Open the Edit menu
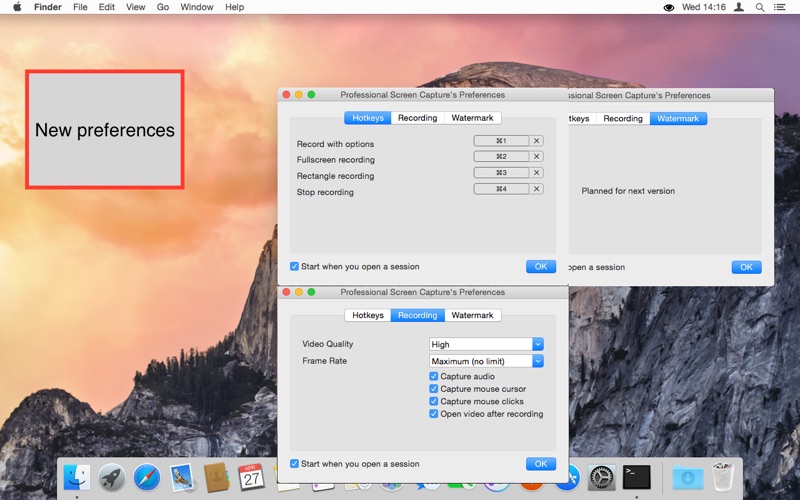 (x=107, y=7)
